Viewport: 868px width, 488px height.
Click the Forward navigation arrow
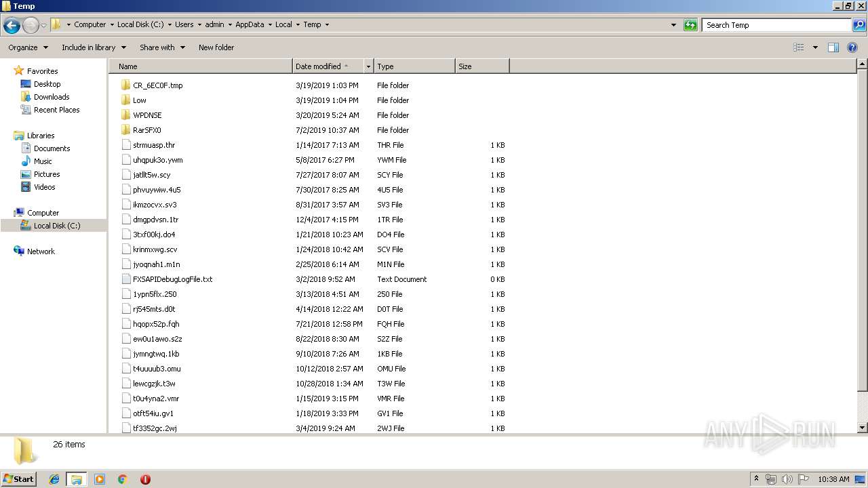click(31, 26)
